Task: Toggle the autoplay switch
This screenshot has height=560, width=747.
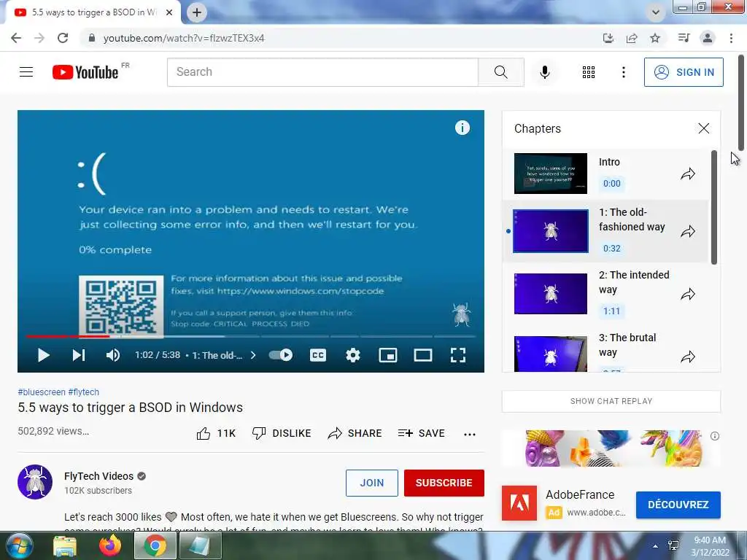Action: click(x=281, y=355)
